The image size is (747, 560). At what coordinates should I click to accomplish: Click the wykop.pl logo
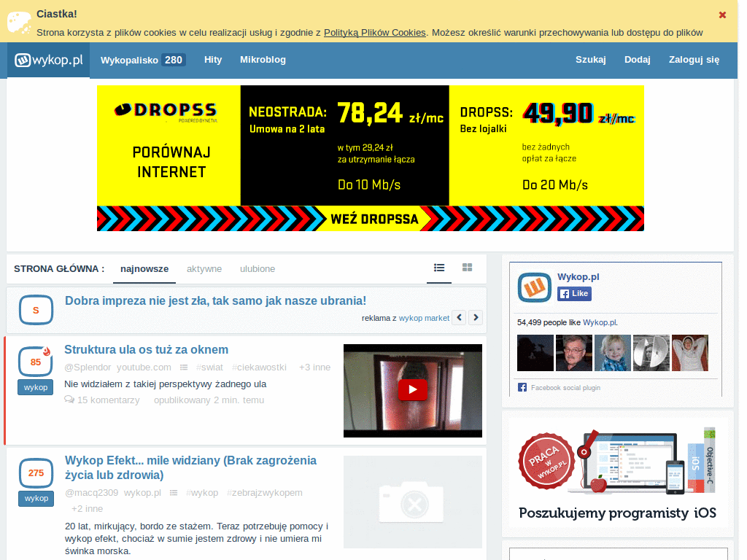(49, 60)
